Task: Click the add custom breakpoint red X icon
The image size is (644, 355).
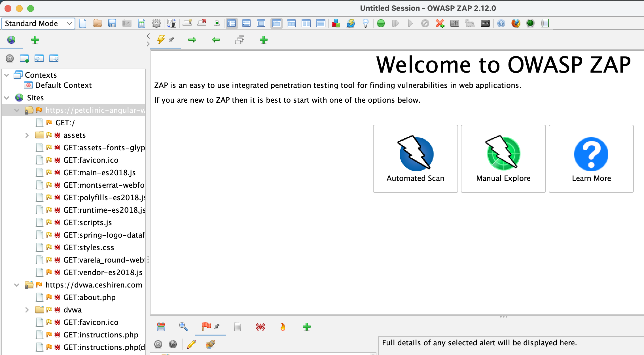Action: coord(440,24)
